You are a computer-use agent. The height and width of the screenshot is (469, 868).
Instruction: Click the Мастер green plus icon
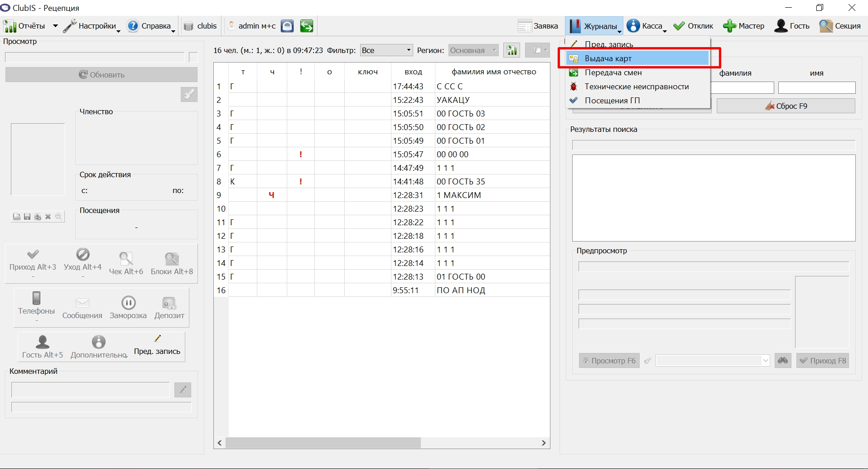729,26
